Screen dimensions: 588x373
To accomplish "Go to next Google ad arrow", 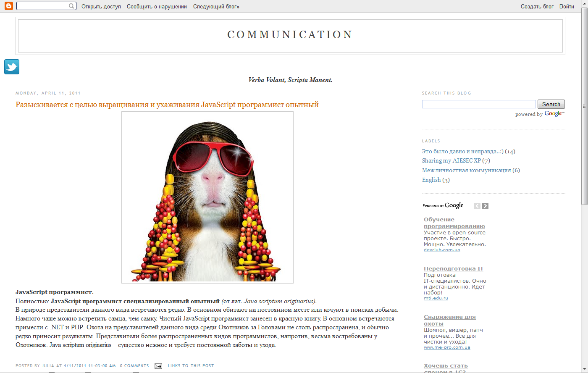I will [486, 206].
